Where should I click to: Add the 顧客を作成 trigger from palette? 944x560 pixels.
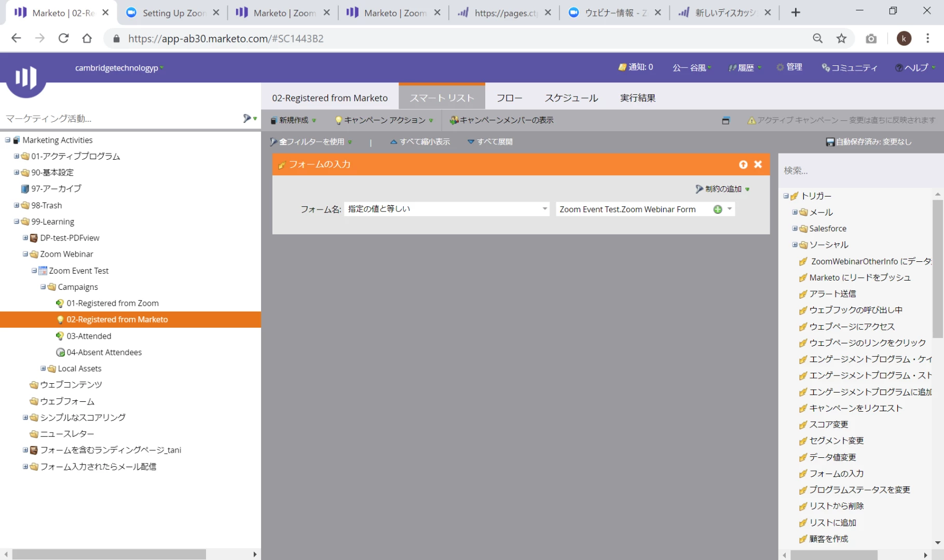tap(828, 539)
